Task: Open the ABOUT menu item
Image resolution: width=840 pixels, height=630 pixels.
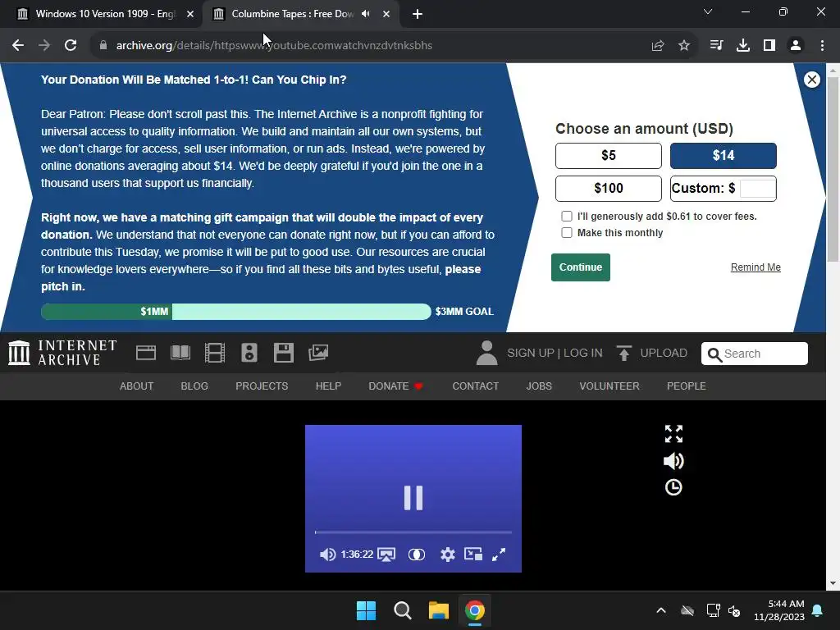Action: click(137, 386)
